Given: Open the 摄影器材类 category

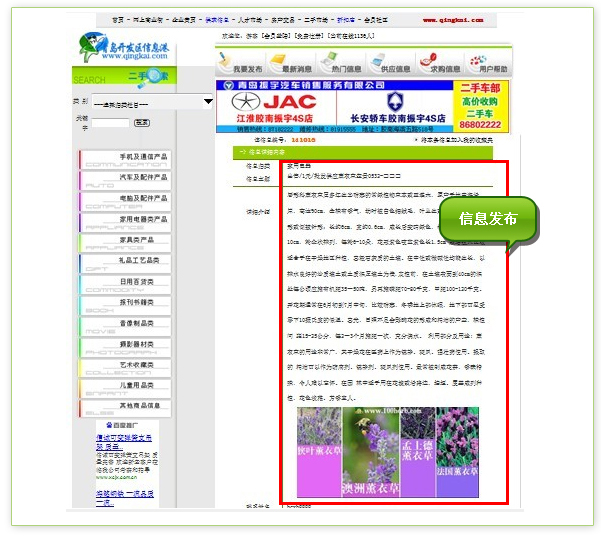Looking at the screenshot, I should click(x=125, y=347).
